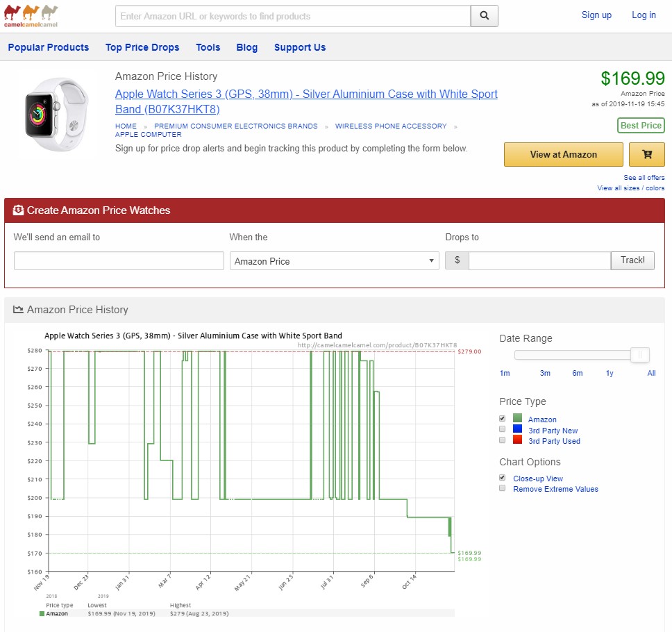Open Top Price Drops menu
Viewport: 672px width, 632px height.
(142, 47)
